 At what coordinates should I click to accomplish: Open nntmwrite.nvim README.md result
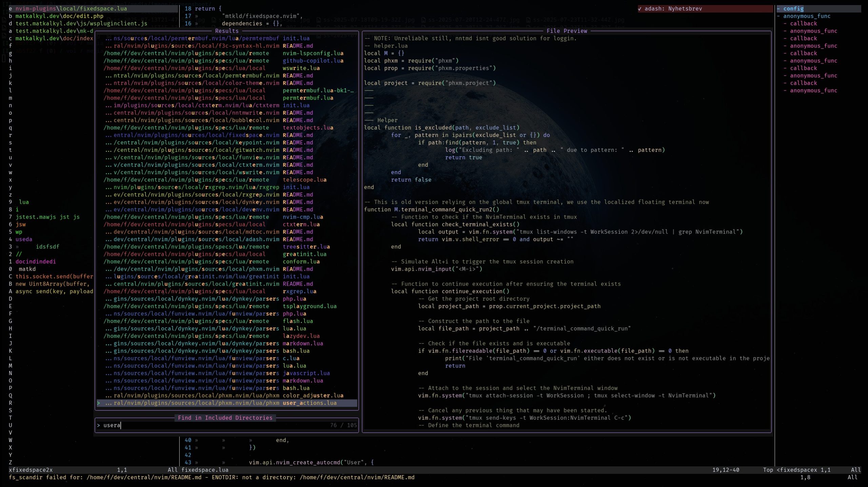(x=226, y=113)
